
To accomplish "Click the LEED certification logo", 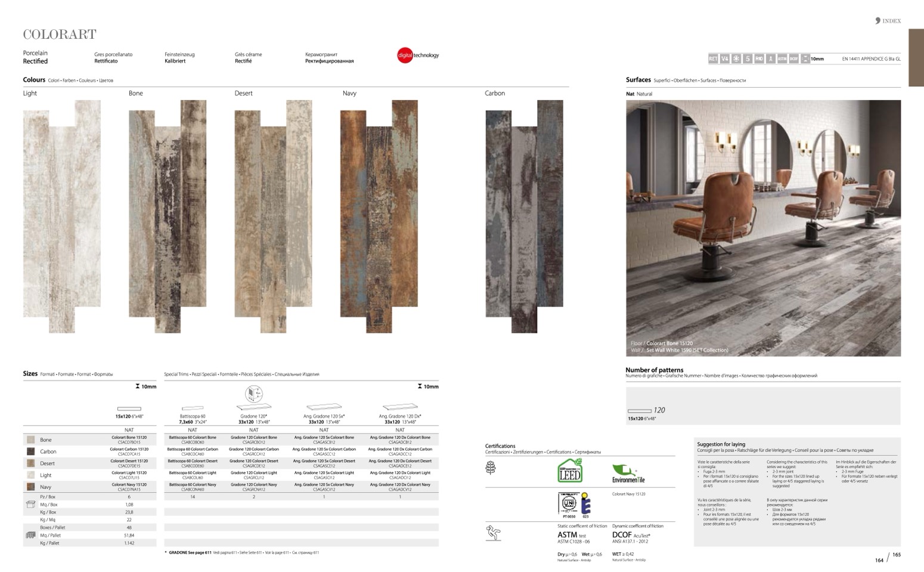I will pyautogui.click(x=569, y=471).
